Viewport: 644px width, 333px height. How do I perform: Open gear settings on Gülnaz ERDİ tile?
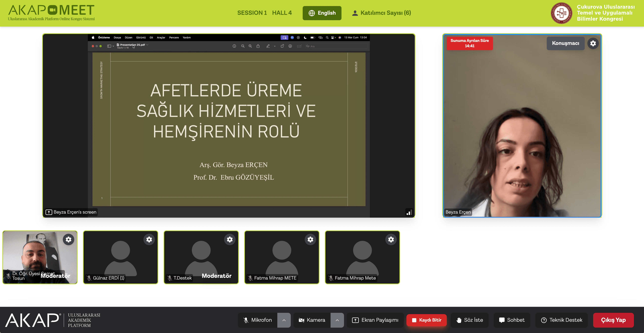point(149,239)
